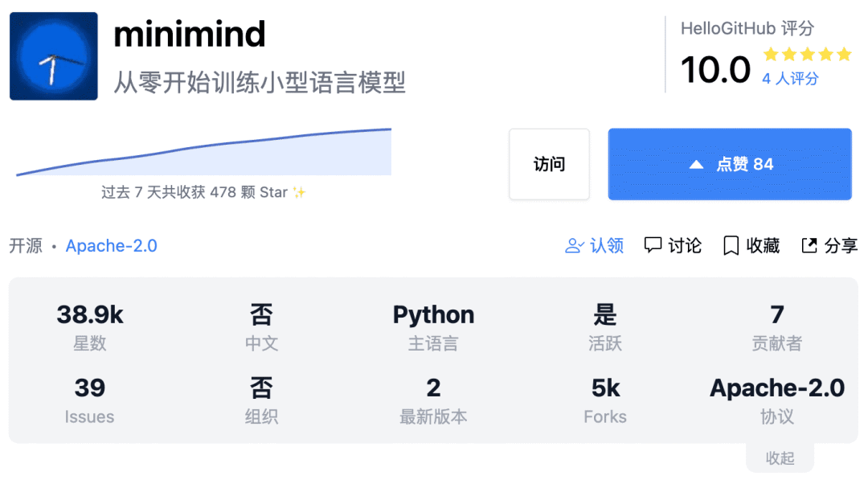
Task: Open the 4 人评分 ratings link
Action: click(x=790, y=79)
